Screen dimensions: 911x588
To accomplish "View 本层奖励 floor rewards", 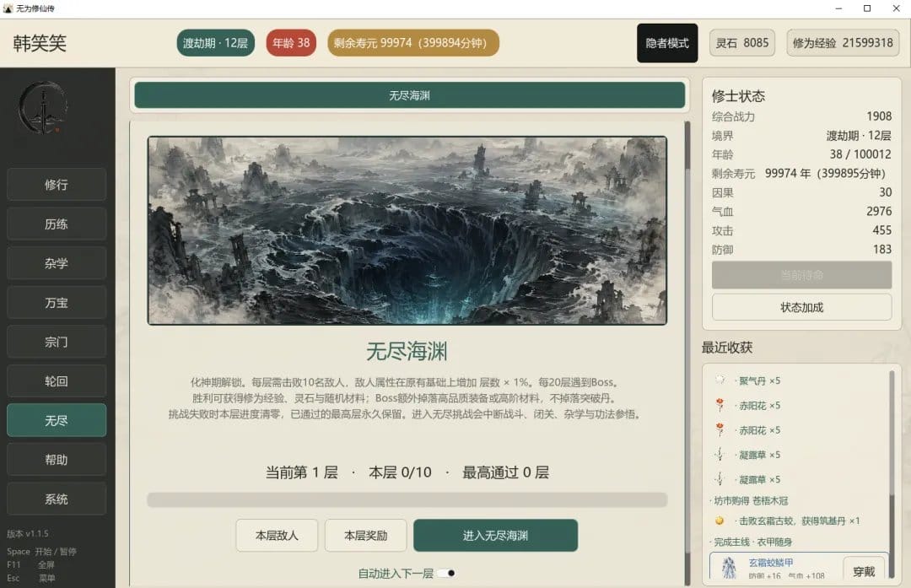I will (365, 535).
